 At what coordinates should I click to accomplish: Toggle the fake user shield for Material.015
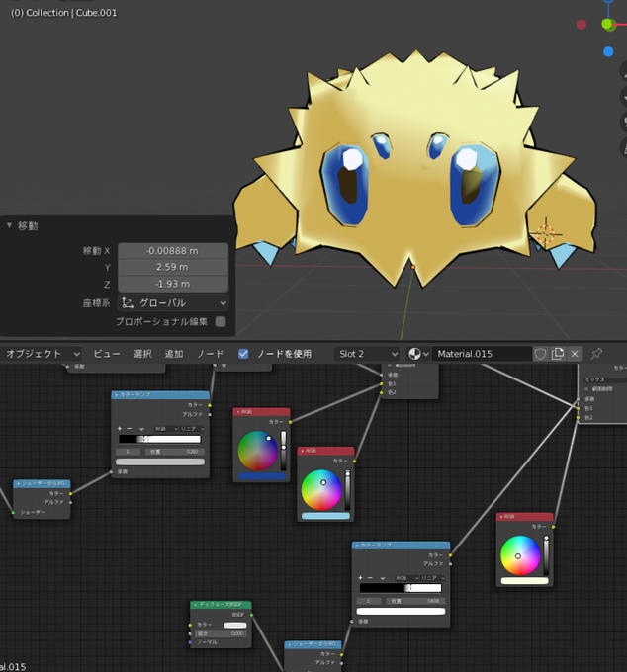pos(540,354)
